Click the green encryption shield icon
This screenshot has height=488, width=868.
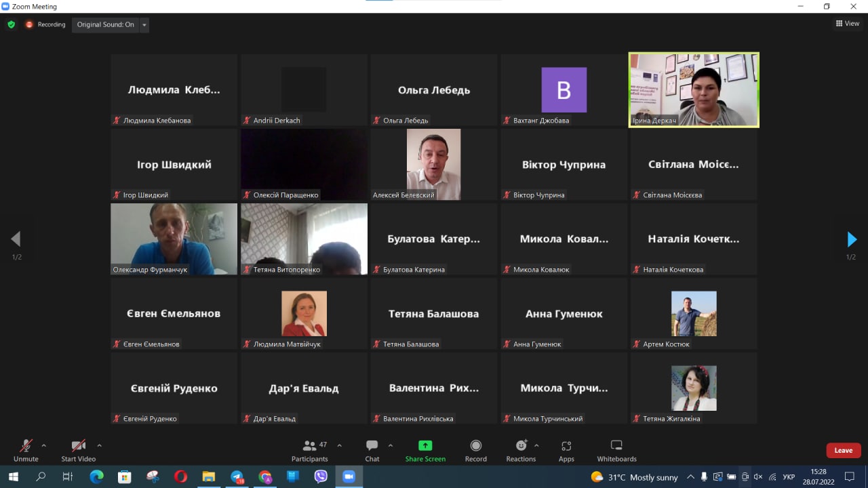[11, 24]
